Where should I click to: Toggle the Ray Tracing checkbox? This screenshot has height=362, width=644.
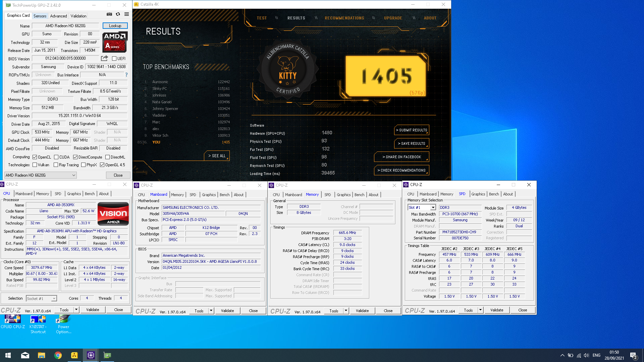coord(56,165)
